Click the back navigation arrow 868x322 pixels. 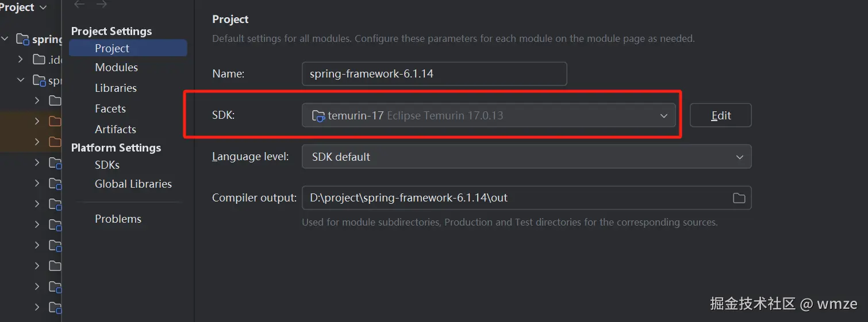[x=79, y=5]
